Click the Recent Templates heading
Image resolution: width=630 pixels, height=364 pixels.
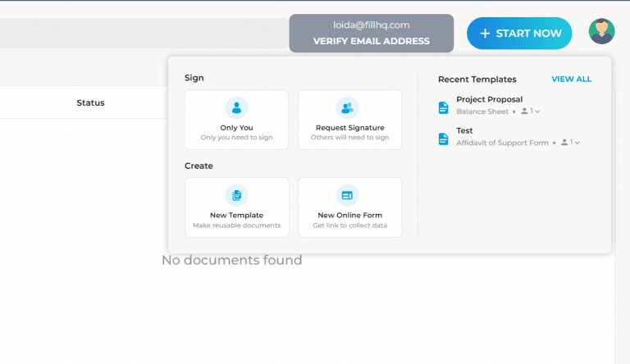point(477,80)
